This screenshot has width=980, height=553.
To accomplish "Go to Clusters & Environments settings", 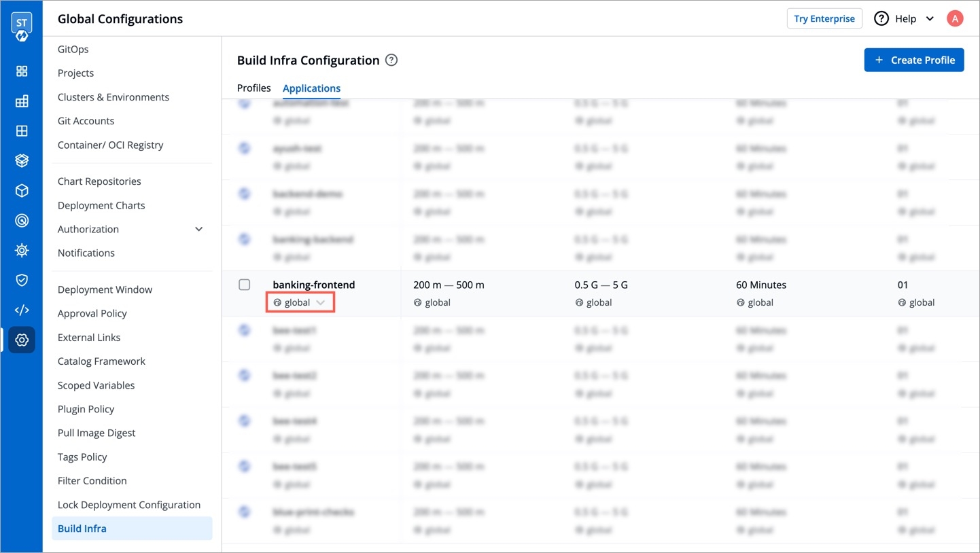I will tap(113, 97).
